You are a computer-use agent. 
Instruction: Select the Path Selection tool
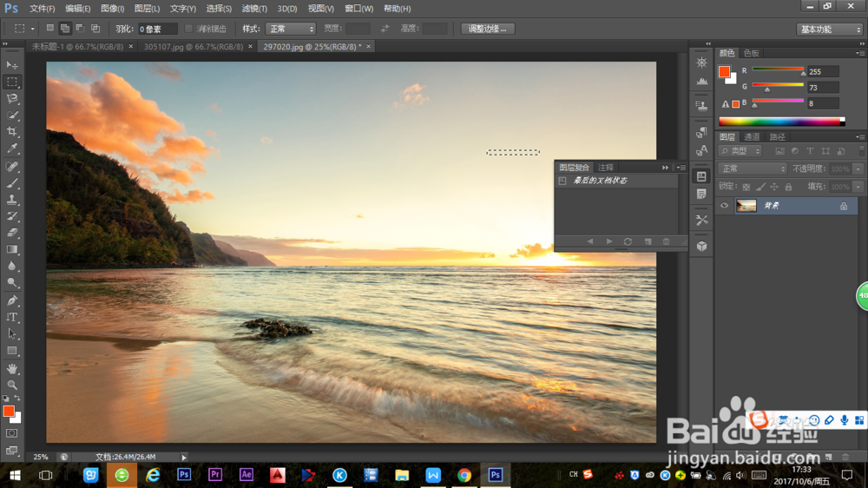[11, 334]
